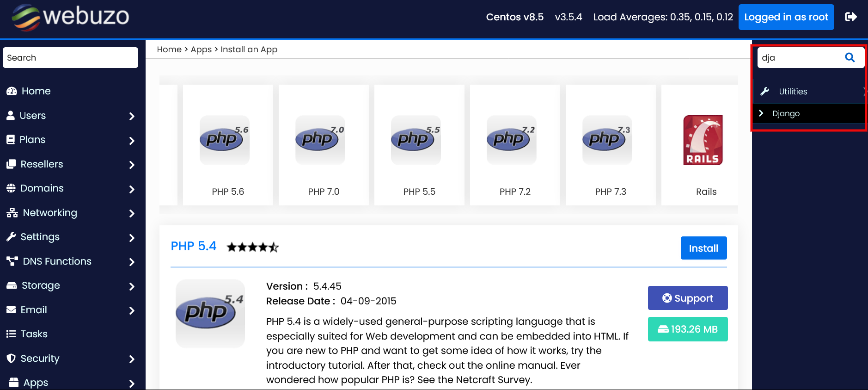Click the Domains globe icon
This screenshot has height=390, width=868.
[x=11, y=188]
